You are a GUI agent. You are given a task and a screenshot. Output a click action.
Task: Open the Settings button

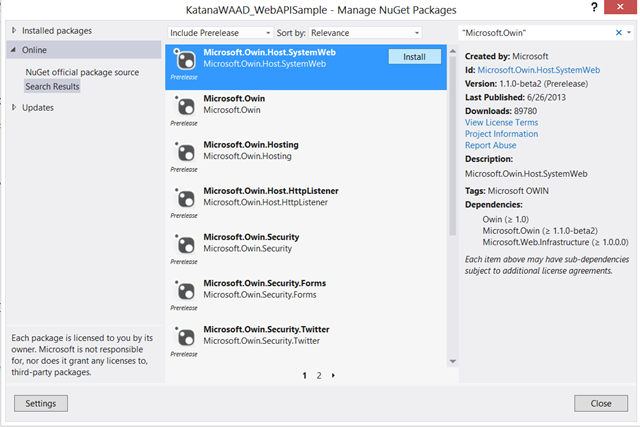click(x=41, y=403)
